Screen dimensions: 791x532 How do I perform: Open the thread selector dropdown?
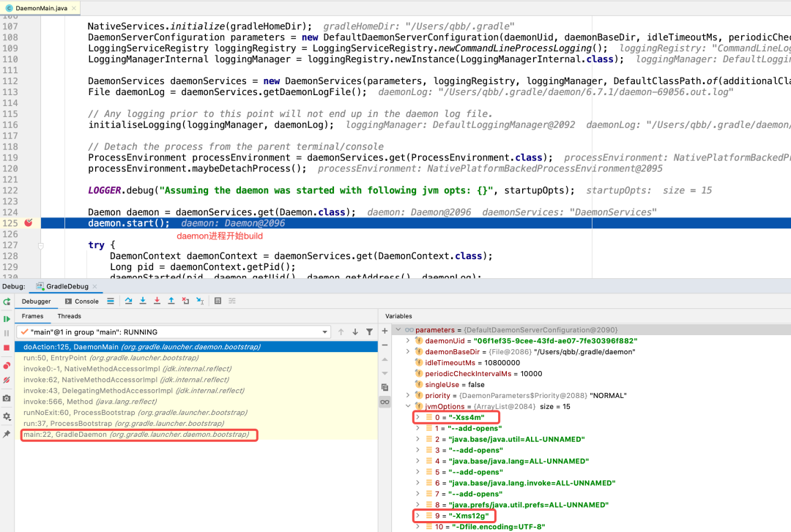point(325,332)
